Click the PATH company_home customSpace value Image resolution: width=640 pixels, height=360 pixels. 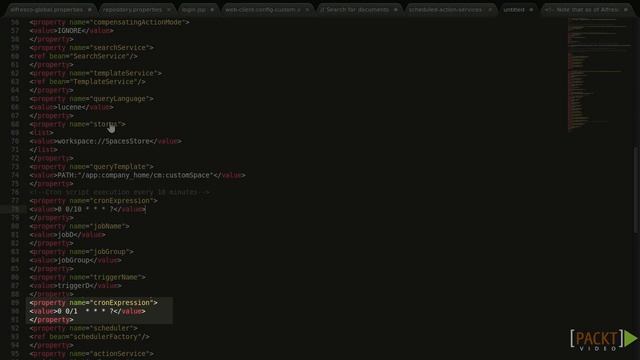tap(136, 176)
